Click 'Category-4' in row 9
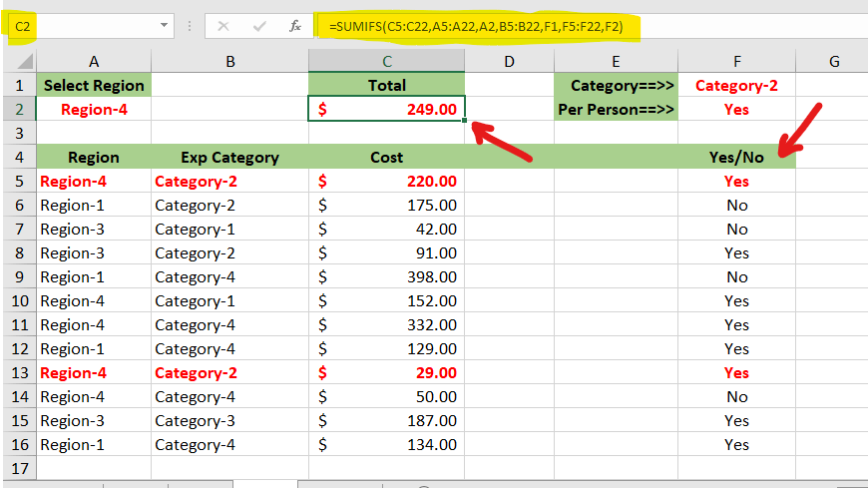 [229, 277]
